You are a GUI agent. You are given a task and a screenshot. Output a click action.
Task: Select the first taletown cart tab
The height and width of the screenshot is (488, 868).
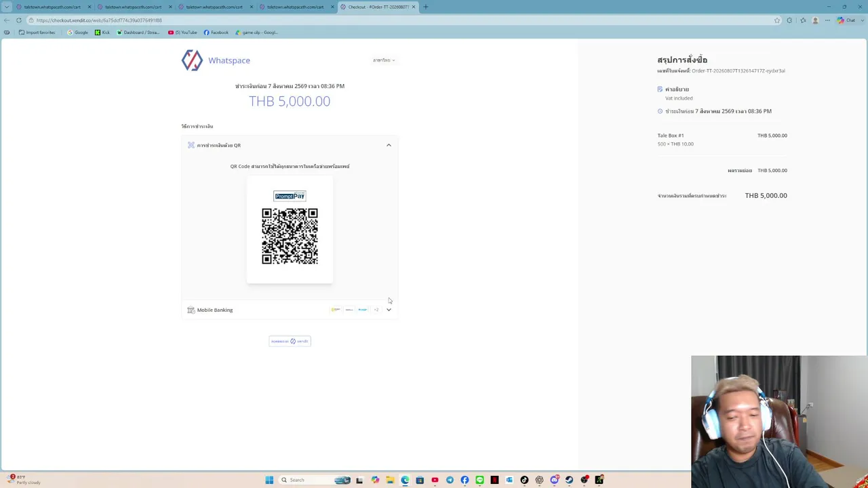tap(52, 7)
